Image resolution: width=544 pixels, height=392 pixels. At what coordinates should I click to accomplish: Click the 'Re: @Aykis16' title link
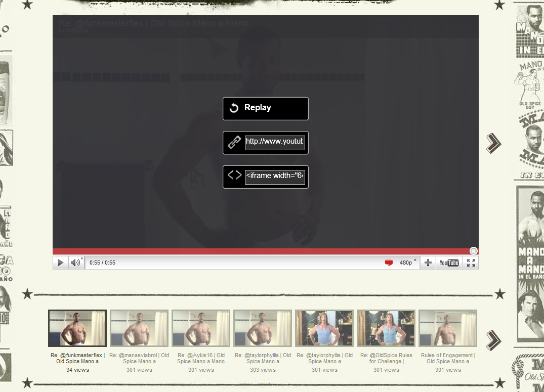(201, 358)
